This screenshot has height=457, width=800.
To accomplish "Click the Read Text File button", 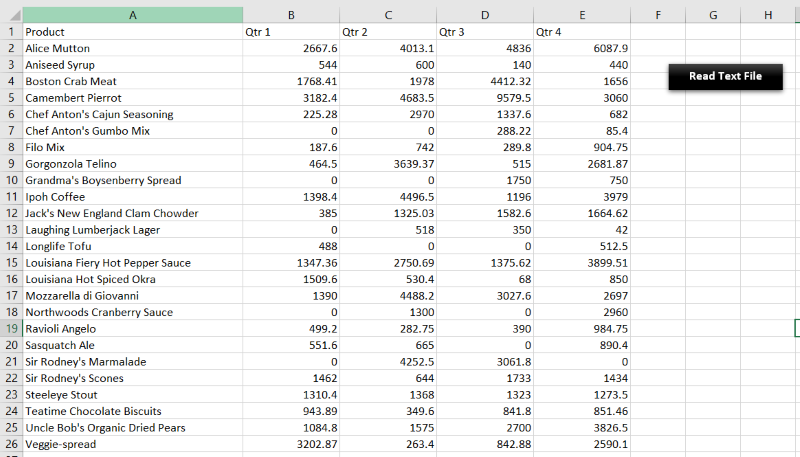I will click(x=726, y=77).
